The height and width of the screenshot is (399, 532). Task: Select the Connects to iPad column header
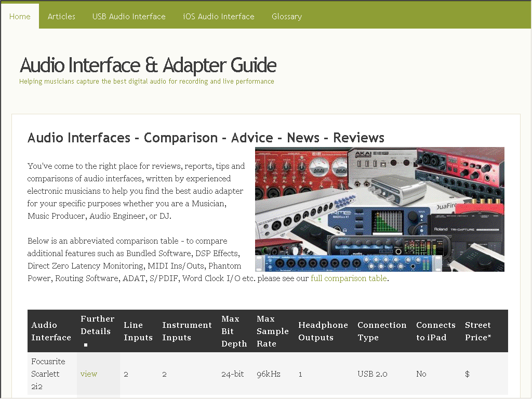click(436, 331)
